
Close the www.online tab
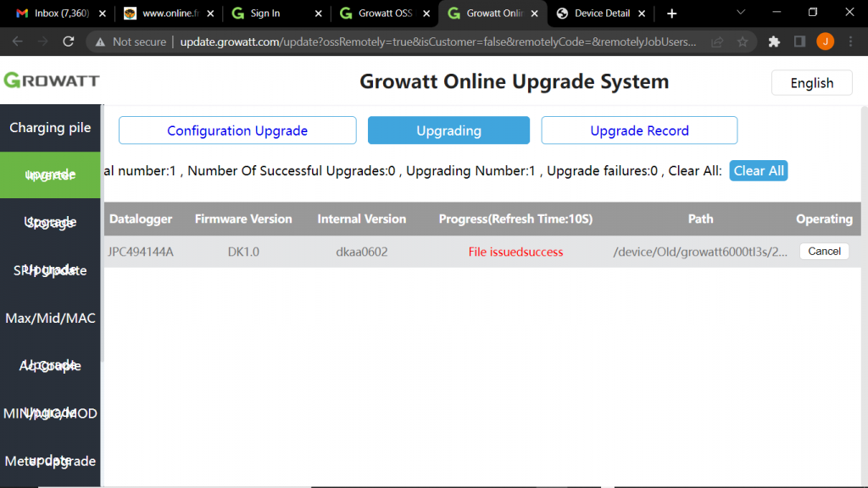(x=210, y=14)
